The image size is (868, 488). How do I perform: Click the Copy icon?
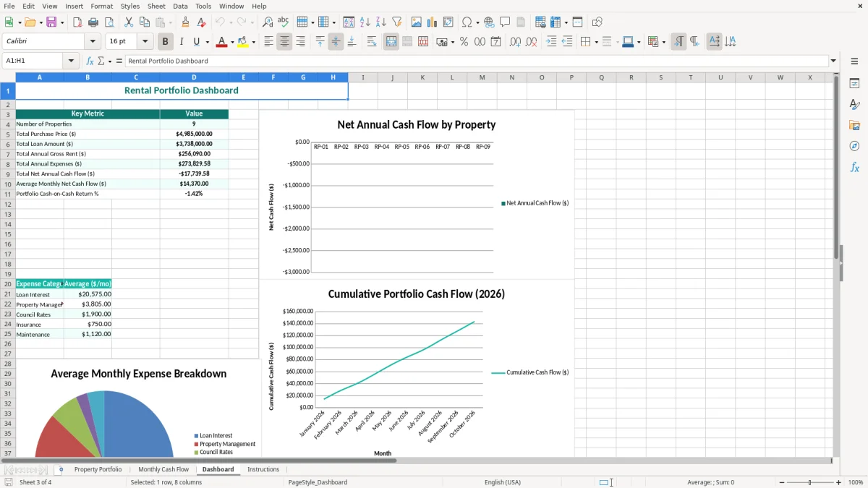[x=145, y=22]
